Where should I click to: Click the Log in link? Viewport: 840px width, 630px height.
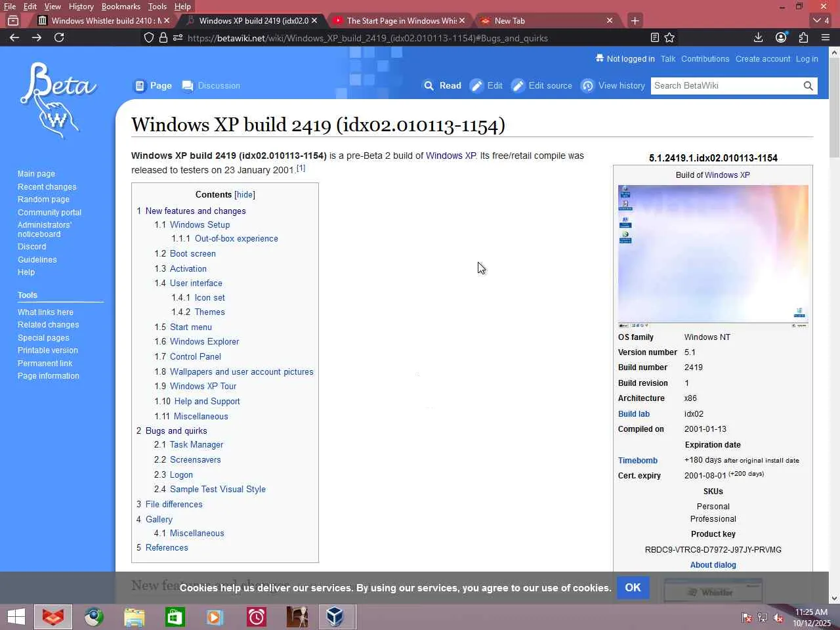807,59
